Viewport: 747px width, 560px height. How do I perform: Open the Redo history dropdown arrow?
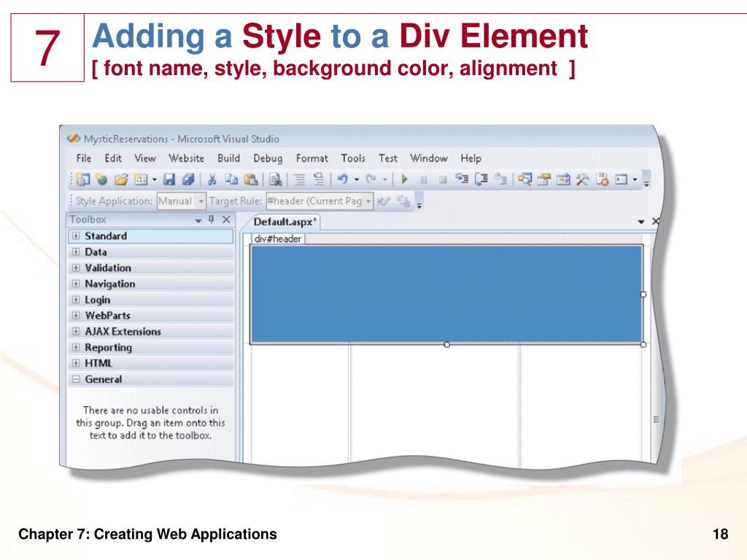coord(385,180)
